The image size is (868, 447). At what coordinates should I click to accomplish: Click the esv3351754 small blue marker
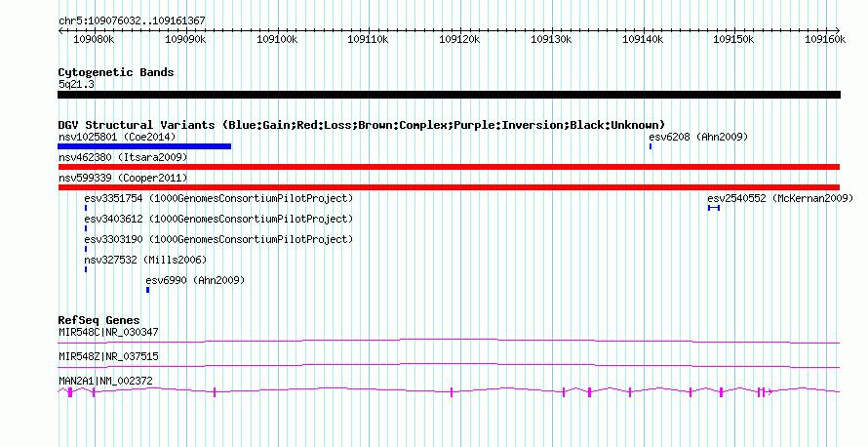(86, 208)
